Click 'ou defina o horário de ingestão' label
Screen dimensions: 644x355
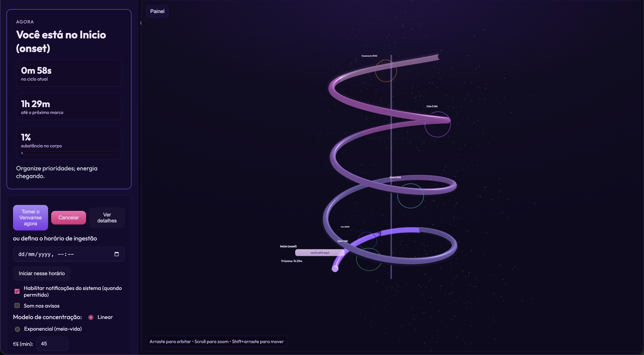point(55,238)
